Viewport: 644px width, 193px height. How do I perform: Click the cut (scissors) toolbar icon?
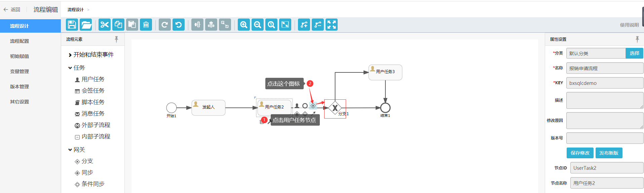point(105,25)
